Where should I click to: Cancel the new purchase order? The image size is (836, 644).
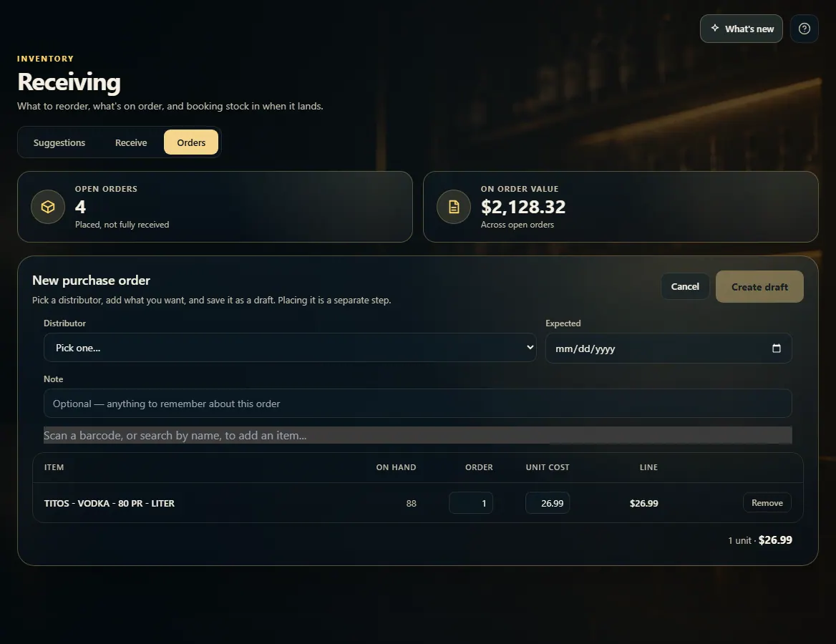[685, 286]
